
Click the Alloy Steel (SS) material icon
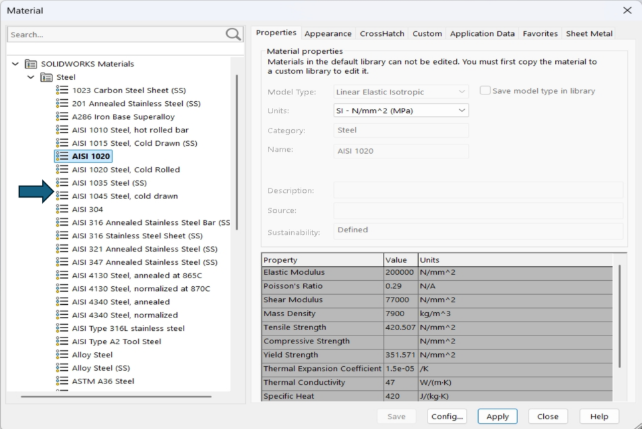pos(62,368)
